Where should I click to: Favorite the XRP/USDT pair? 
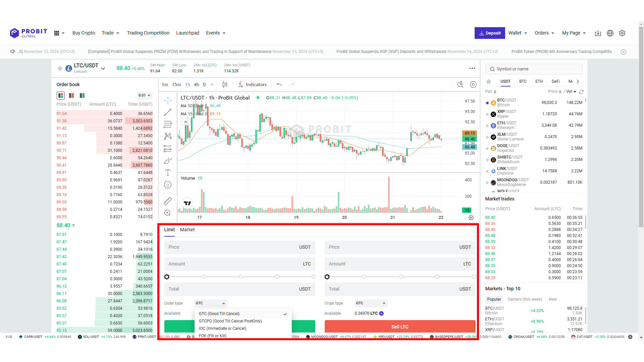coord(487,114)
